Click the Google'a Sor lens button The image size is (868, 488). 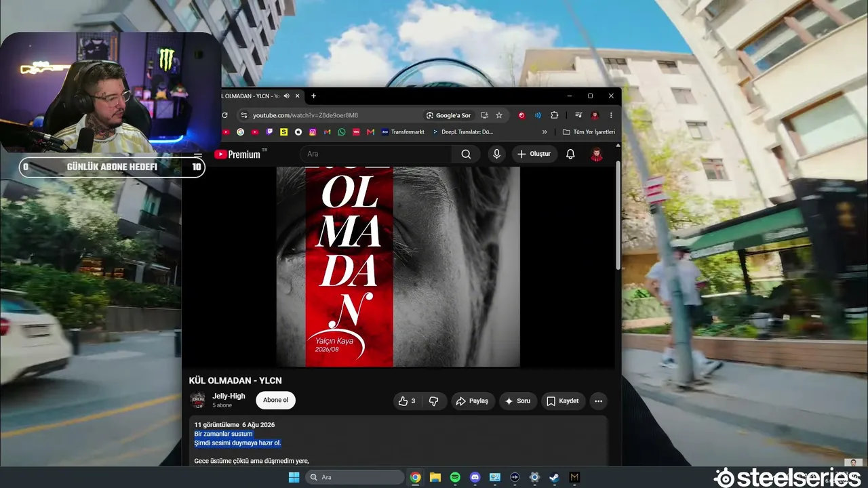click(x=448, y=115)
